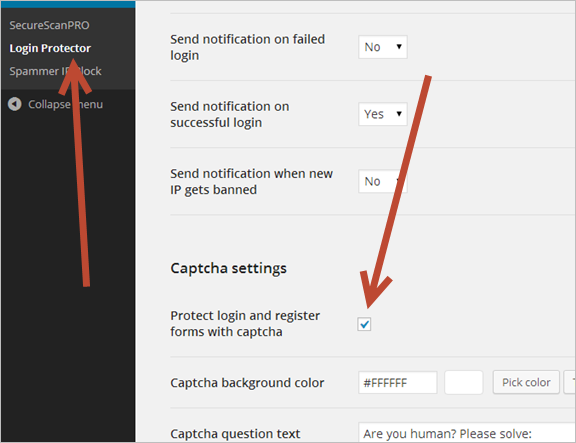Open the successful login notification dropdown
The width and height of the screenshot is (576, 443).
point(382,114)
